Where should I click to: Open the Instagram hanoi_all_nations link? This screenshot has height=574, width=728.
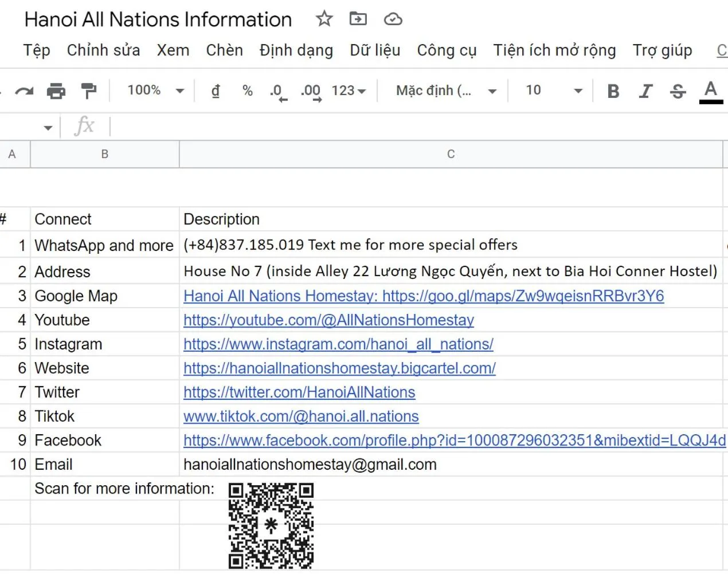pos(338,344)
